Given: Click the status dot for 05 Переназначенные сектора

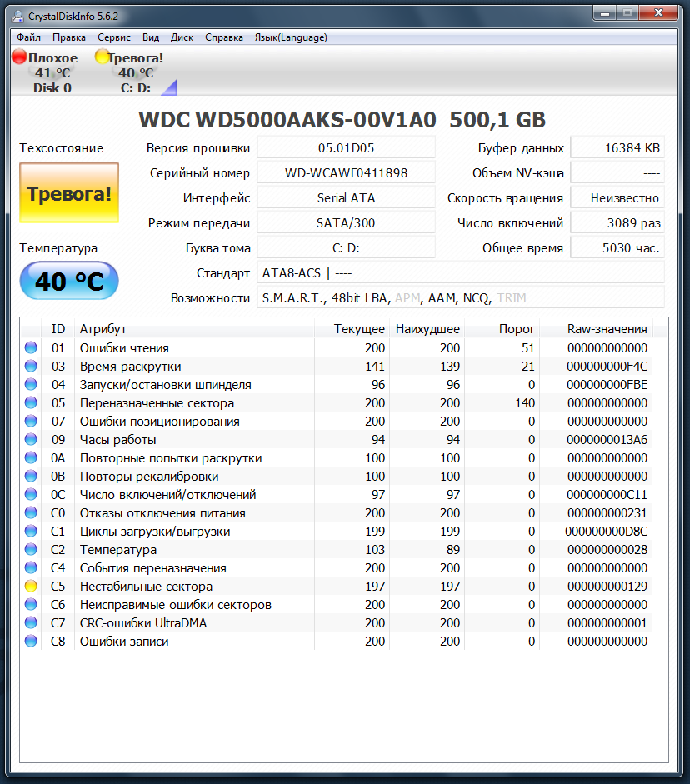Looking at the screenshot, I should tap(31, 402).
